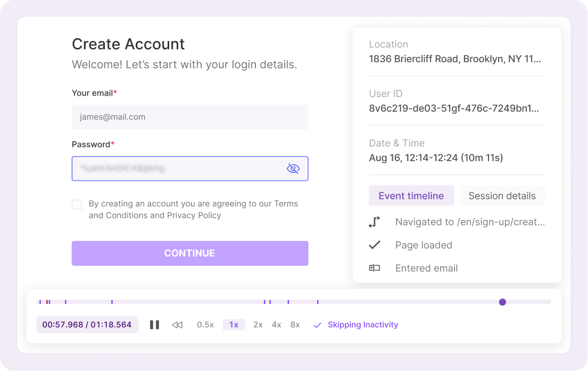Pause the session replay playback
The width and height of the screenshot is (588, 371).
click(x=154, y=325)
